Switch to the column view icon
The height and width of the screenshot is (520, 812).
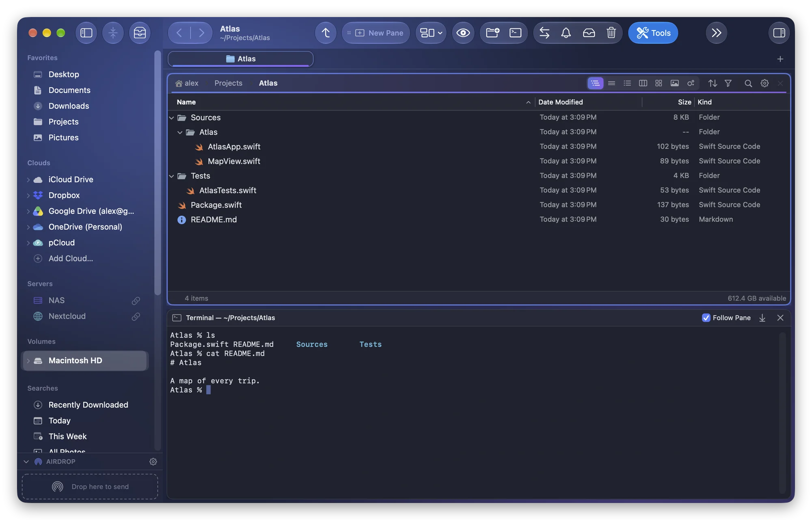pos(643,83)
